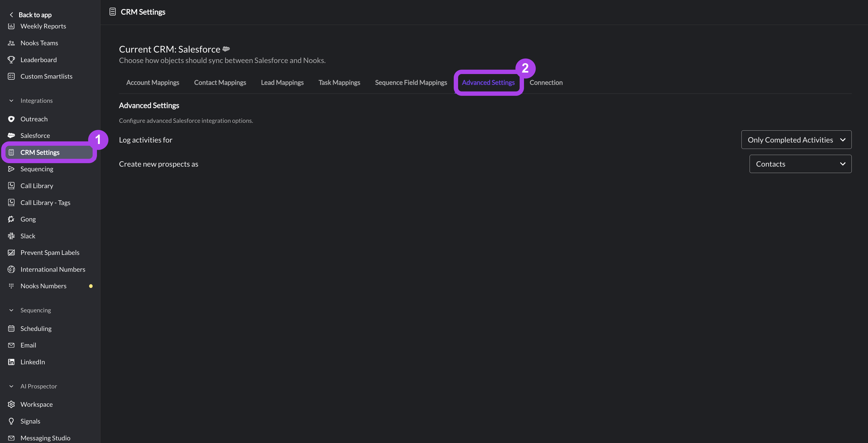Click the Workspace gear icon
This screenshot has width=868, height=443.
click(11, 404)
